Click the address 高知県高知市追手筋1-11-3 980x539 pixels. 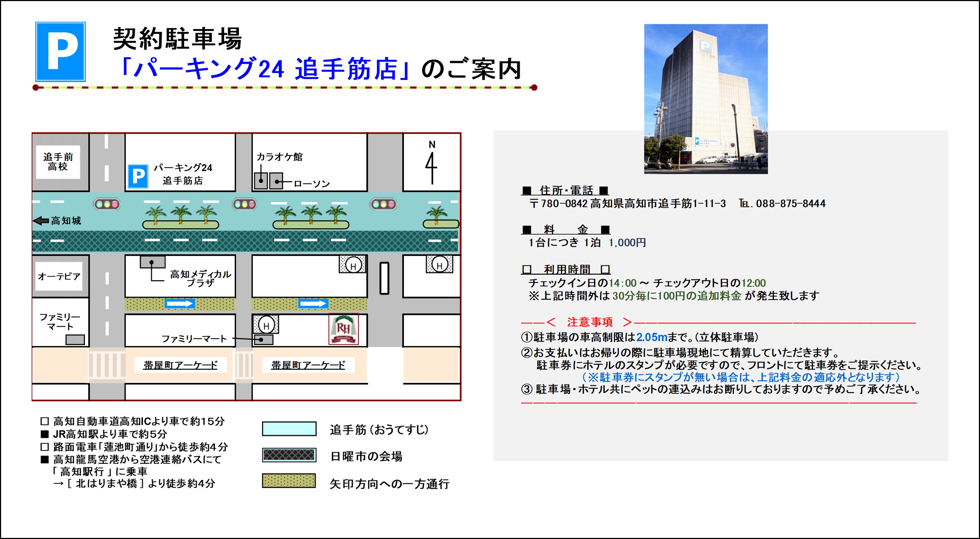coord(658,203)
